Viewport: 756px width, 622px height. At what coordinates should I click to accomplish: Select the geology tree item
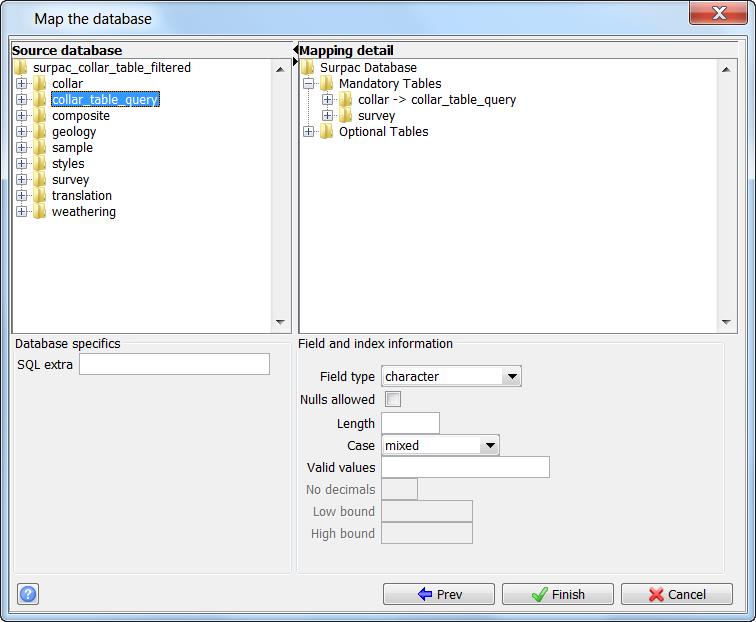[x=74, y=132]
